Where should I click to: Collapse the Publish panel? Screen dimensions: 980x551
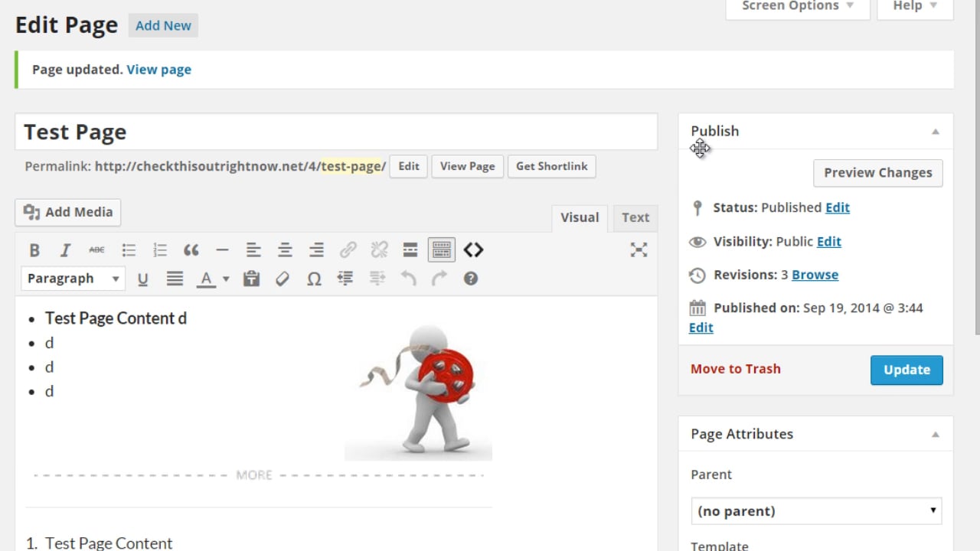coord(935,132)
